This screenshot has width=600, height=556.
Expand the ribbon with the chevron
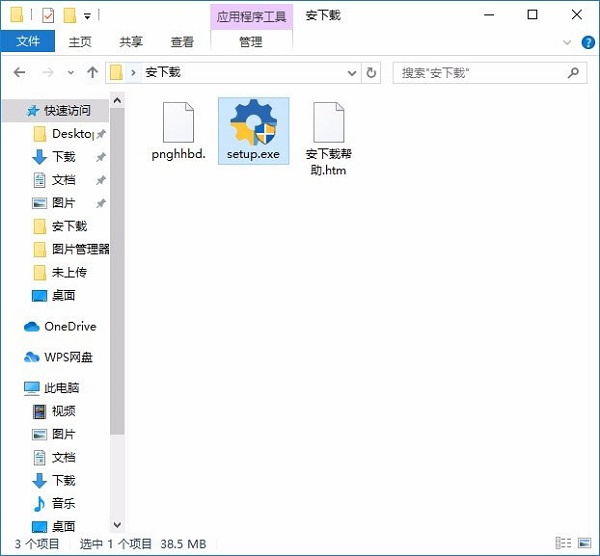click(568, 42)
